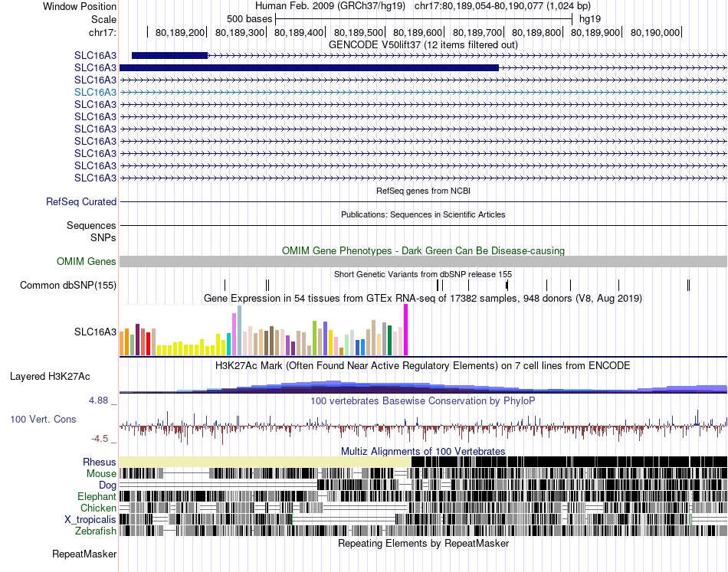Click the 4.88 upper scale value
Viewport: 728px width, 572px height.
click(98, 400)
